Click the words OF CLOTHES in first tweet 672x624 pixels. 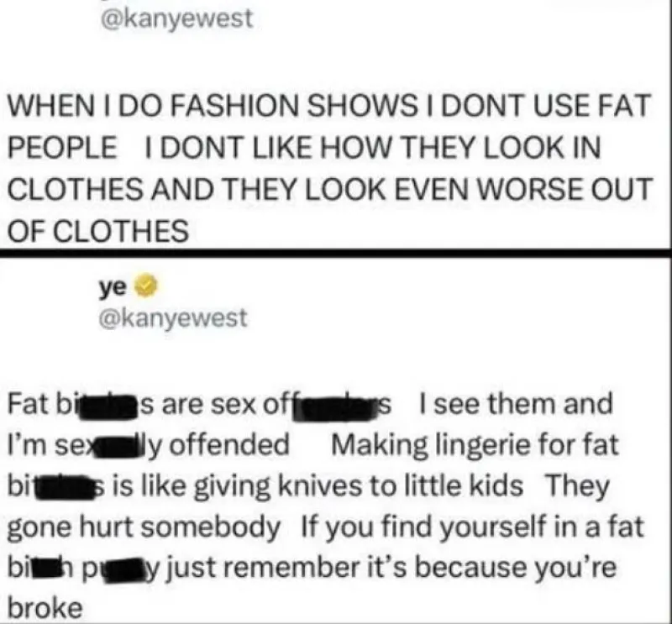[98, 232]
